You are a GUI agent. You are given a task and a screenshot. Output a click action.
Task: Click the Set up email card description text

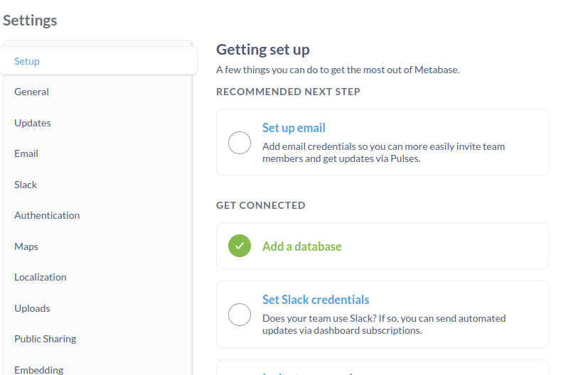[x=384, y=153]
